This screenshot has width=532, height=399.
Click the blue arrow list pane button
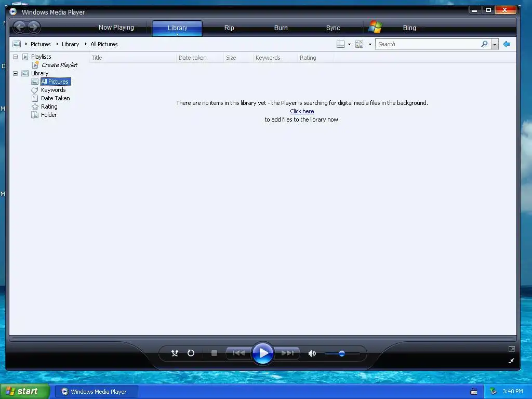507,44
